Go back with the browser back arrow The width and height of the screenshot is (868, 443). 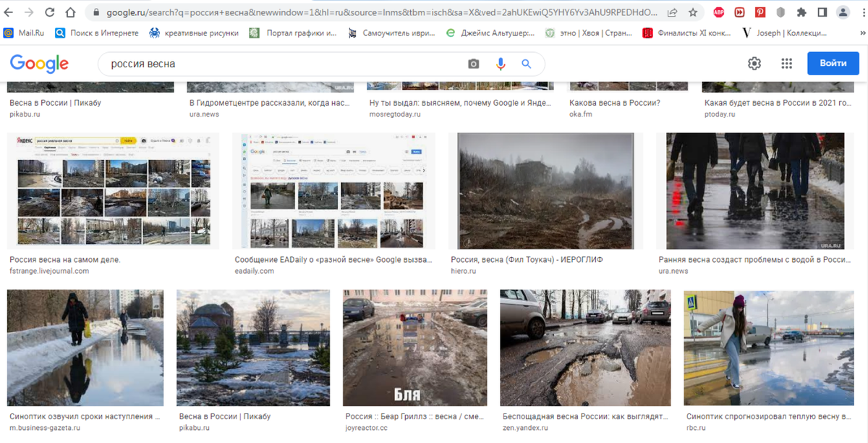tap(9, 12)
